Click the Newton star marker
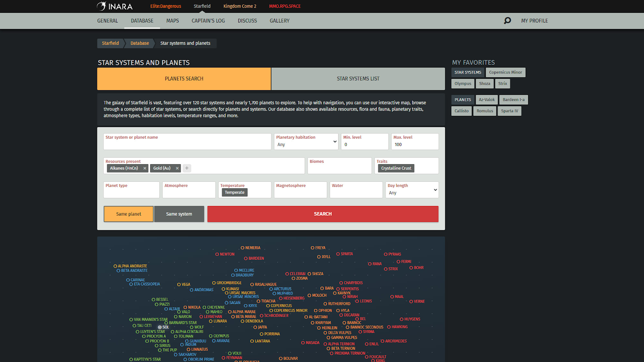The width and height of the screenshot is (644, 362). pyautogui.click(x=217, y=254)
